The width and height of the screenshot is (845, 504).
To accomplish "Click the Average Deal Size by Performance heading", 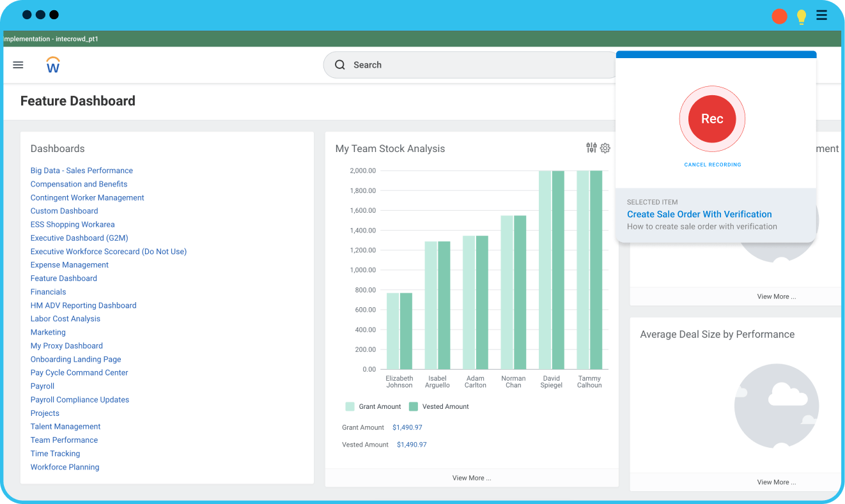I will (717, 334).
